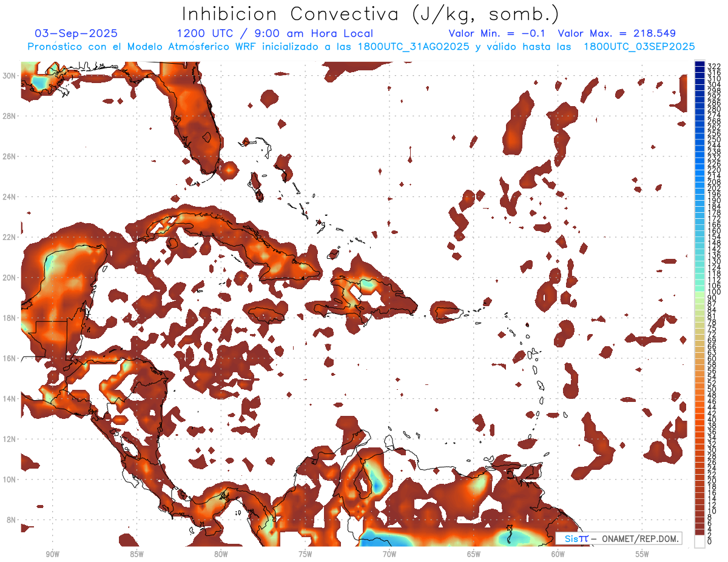Click the island of Puerto Rico outline
This screenshot has height=562, width=728.
450,313
